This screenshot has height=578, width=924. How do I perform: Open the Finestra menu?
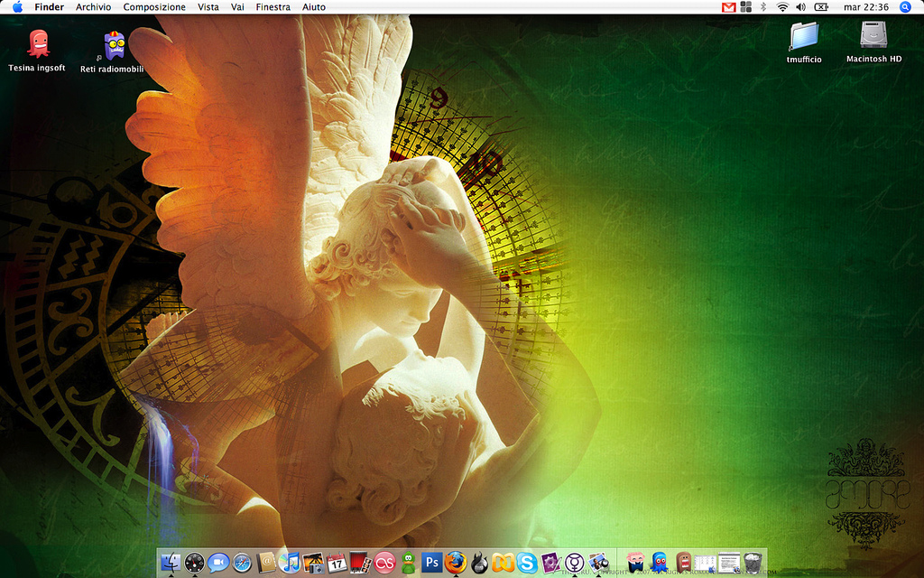click(x=273, y=7)
